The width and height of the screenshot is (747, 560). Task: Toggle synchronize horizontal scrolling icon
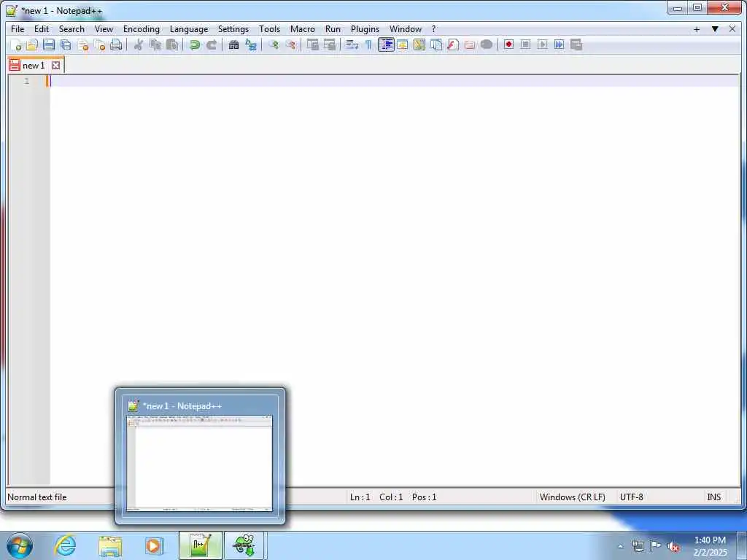329,44
